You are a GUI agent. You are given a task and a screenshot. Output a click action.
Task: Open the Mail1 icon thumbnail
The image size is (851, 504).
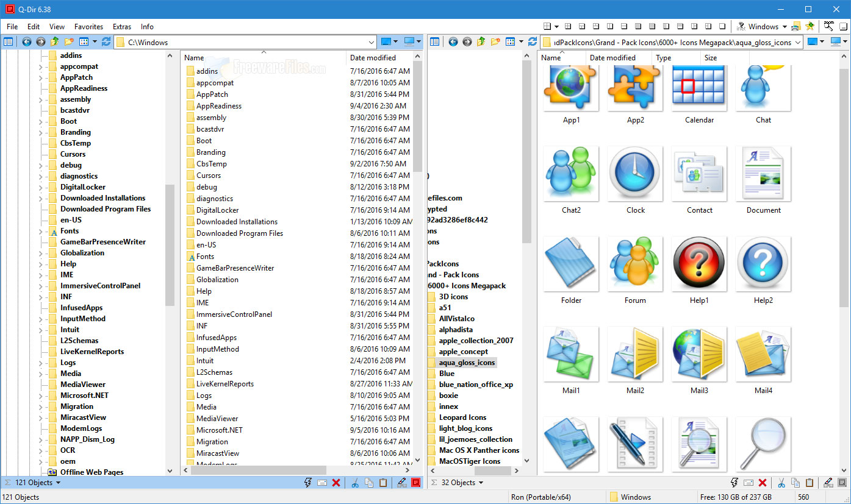tap(571, 353)
